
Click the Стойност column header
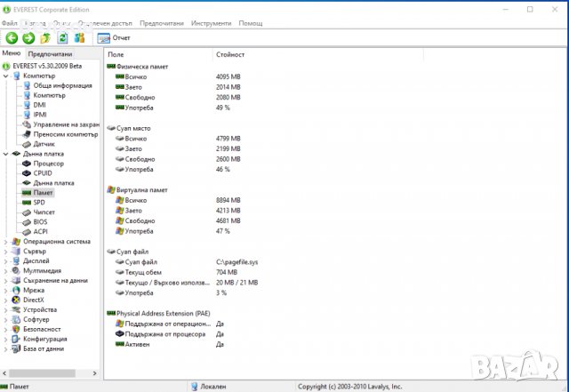tap(229, 55)
